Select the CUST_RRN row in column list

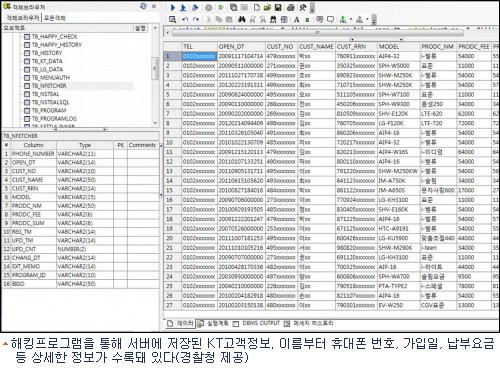click(80, 188)
